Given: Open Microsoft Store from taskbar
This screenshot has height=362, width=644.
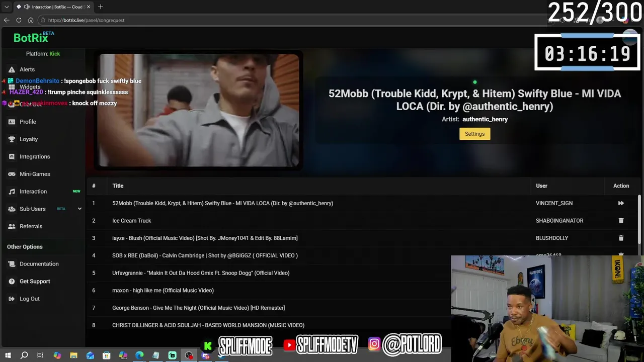Looking at the screenshot, I should 107,355.
